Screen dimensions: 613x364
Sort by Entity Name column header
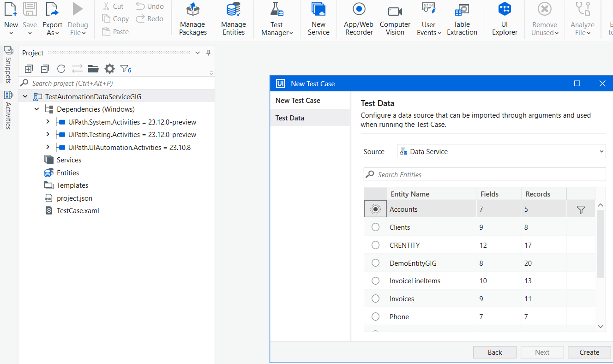tap(432, 194)
